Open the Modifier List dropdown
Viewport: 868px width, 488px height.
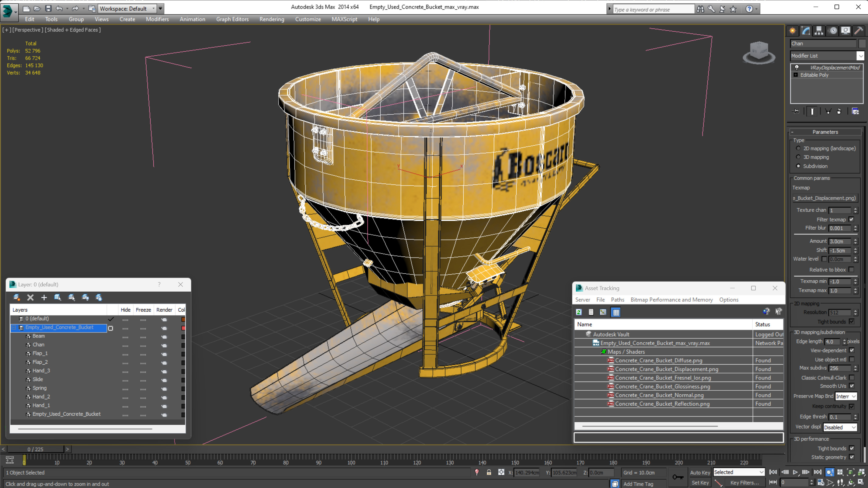coord(828,56)
